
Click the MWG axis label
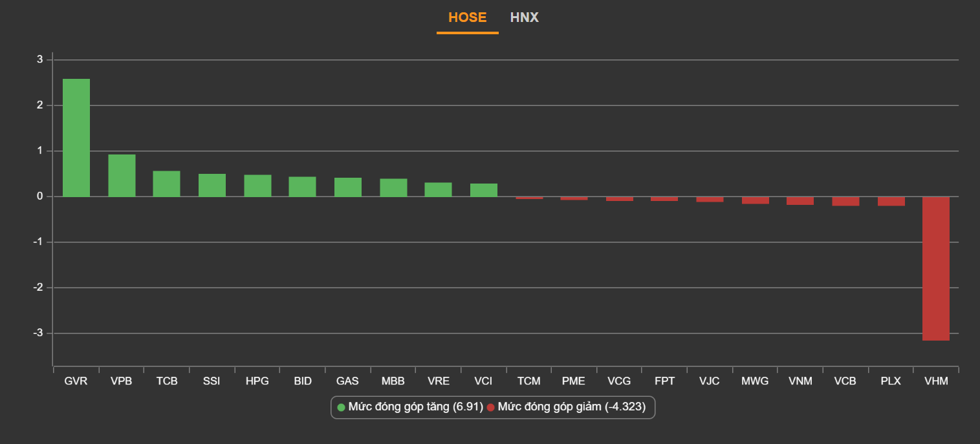tap(755, 381)
